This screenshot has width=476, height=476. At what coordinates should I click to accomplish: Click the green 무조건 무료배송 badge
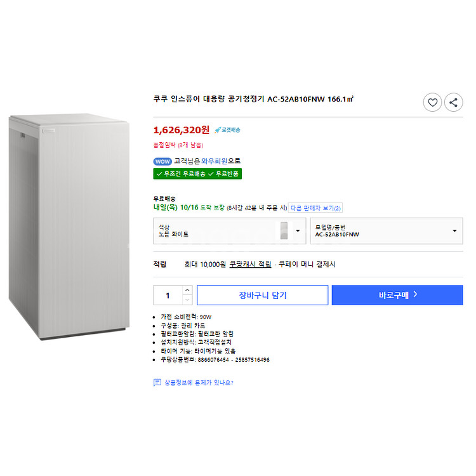pyautogui.click(x=180, y=173)
